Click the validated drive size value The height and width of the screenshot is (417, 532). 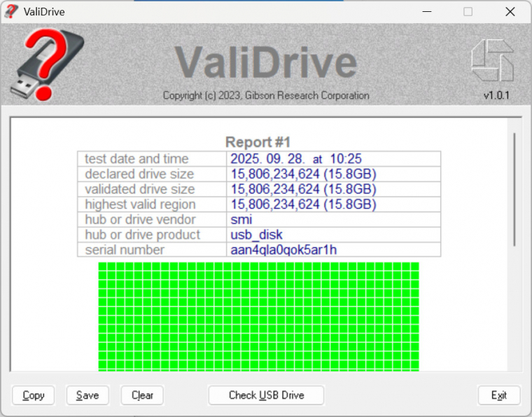pos(303,189)
